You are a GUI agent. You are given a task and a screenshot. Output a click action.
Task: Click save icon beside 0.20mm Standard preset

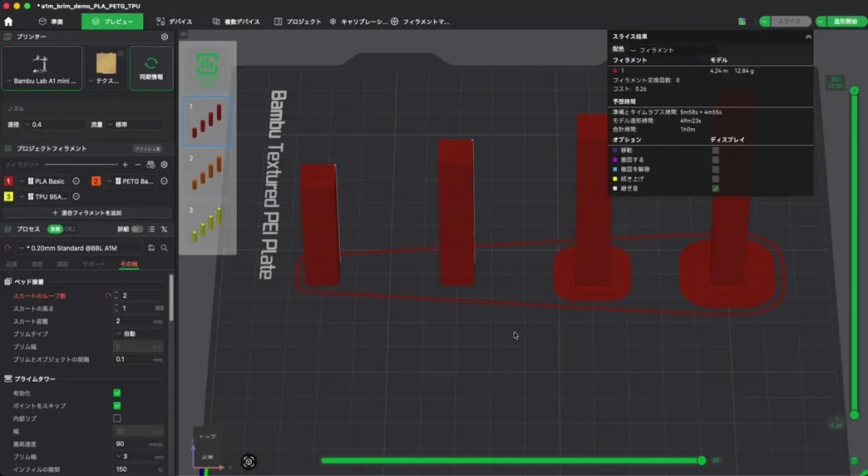coord(151,248)
